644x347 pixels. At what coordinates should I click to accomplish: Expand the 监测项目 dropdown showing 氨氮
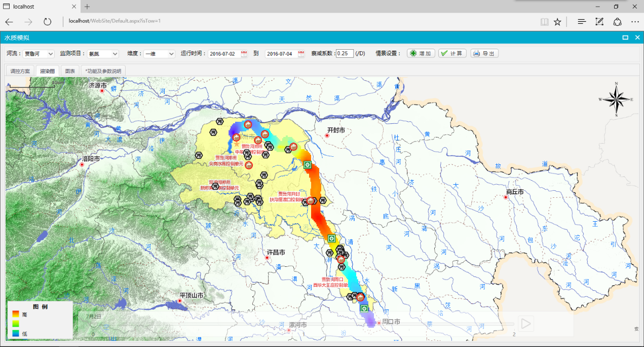pyautogui.click(x=103, y=54)
